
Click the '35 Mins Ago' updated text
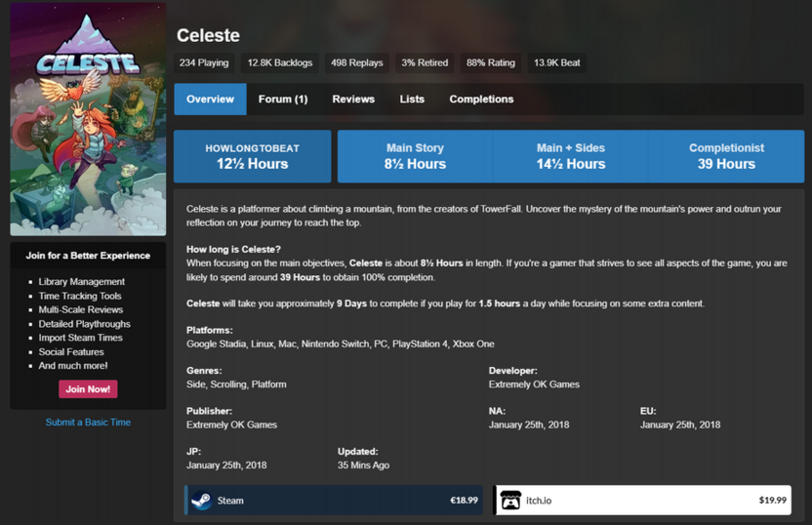coord(363,464)
